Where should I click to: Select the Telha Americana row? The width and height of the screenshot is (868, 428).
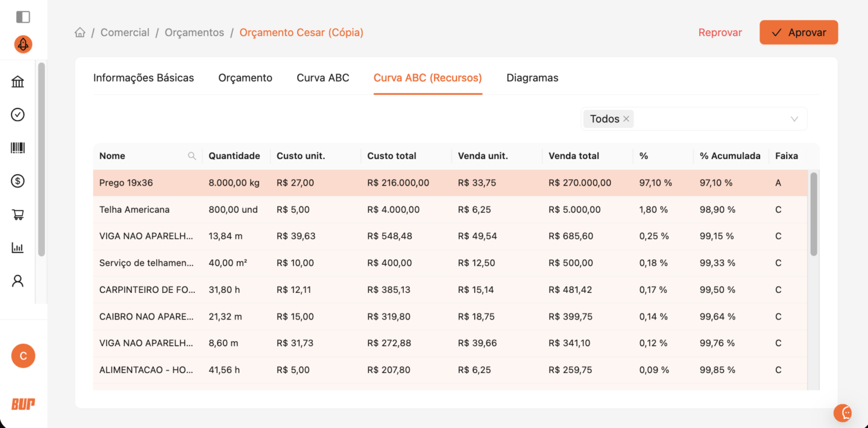tap(450, 210)
